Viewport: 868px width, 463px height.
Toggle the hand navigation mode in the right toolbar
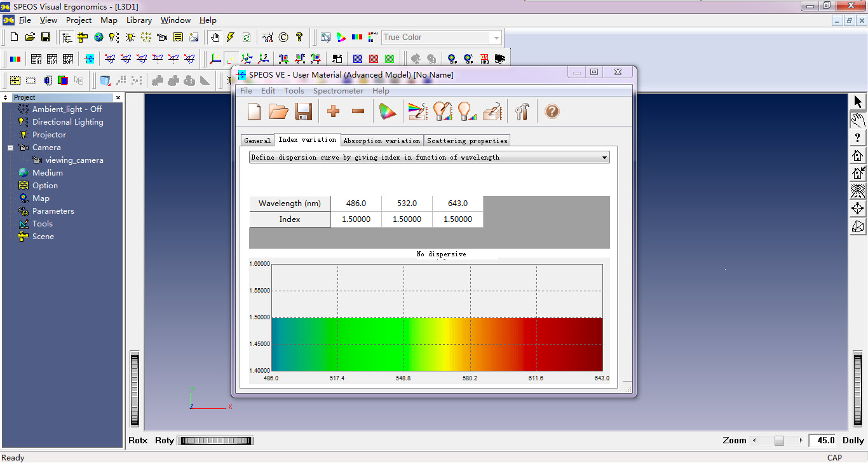pyautogui.click(x=858, y=120)
